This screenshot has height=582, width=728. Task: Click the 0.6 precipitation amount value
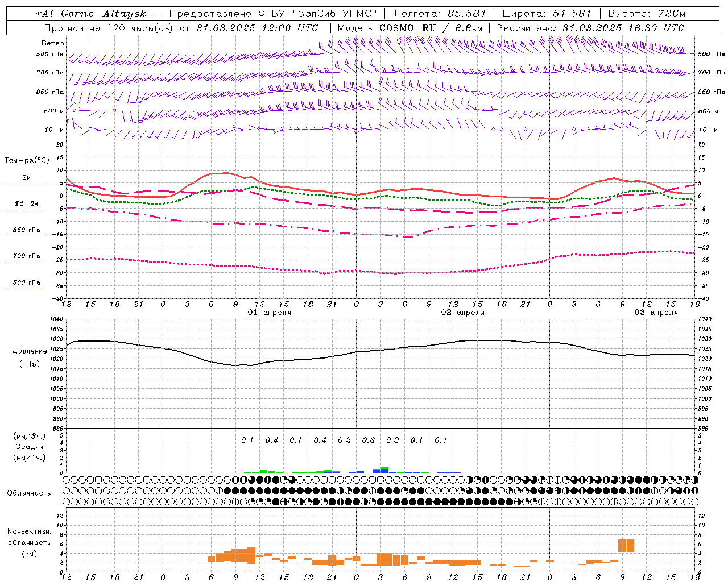coord(369,440)
